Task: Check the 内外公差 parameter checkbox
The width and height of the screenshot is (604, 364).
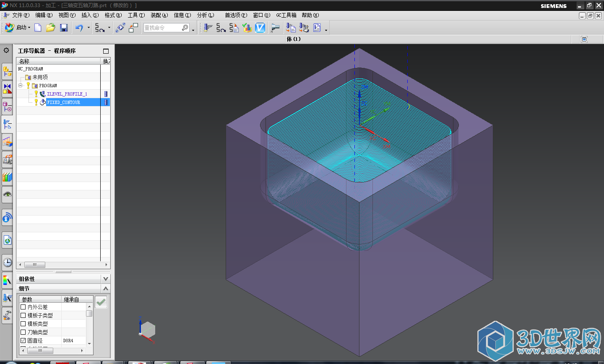Action: (x=23, y=307)
